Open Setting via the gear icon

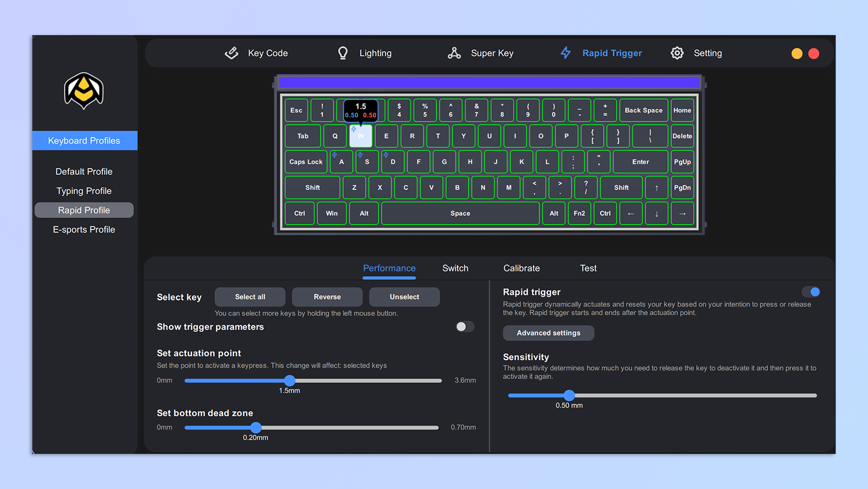tap(677, 53)
